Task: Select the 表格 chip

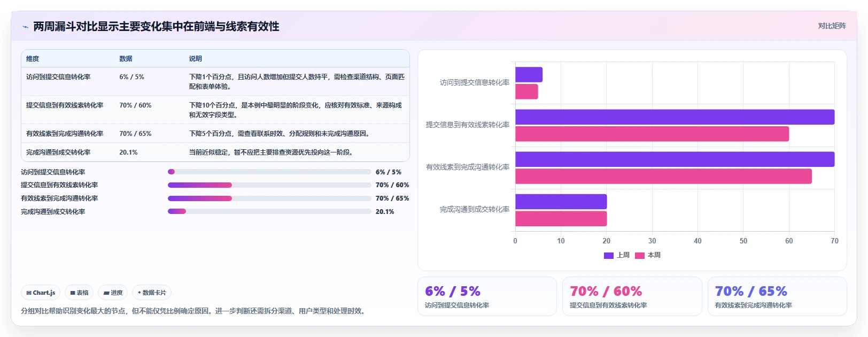Action: [79, 293]
